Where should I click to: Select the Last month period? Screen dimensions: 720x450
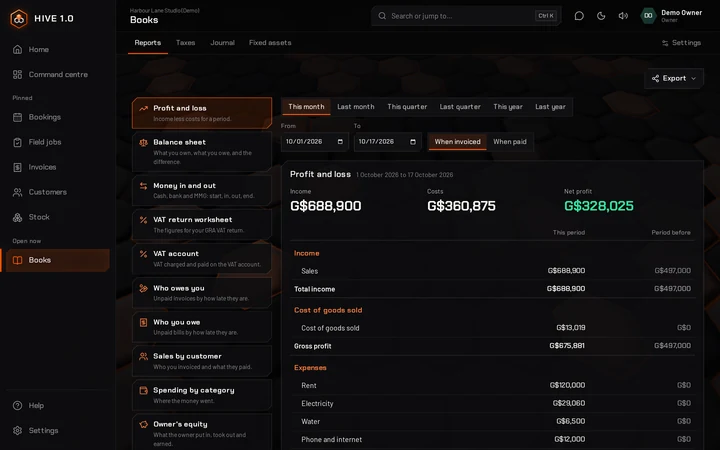(x=356, y=107)
